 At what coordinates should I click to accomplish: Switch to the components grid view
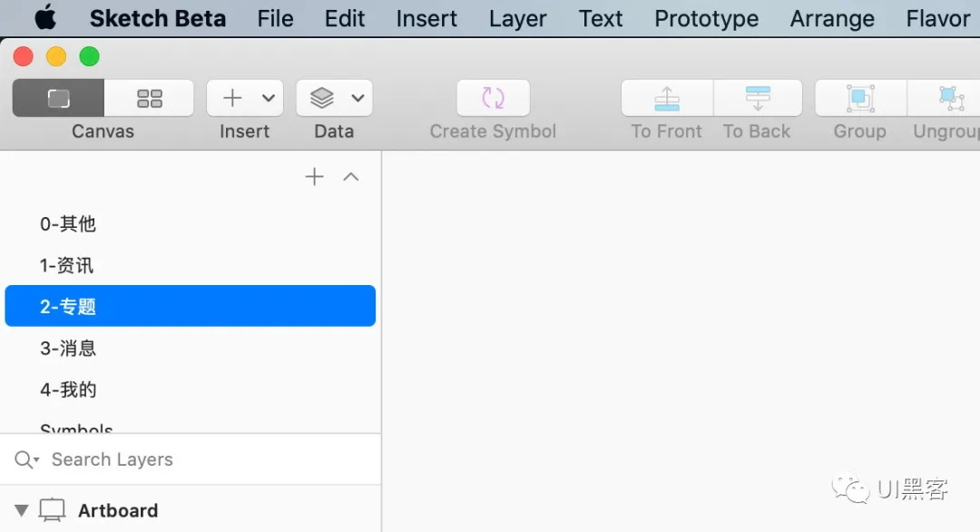[x=150, y=98]
